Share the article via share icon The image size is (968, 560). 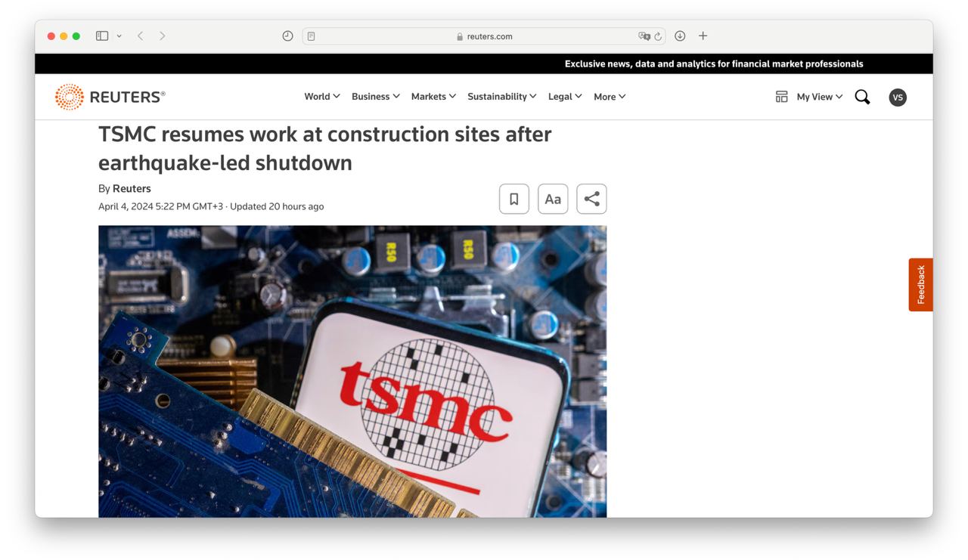pos(591,199)
